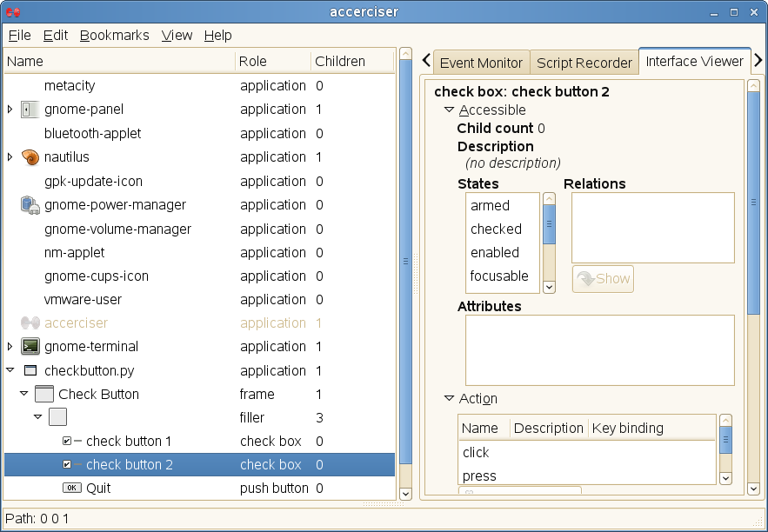Click inside the Attributes list box
Viewport: 768px width, 532px height.
click(600, 350)
